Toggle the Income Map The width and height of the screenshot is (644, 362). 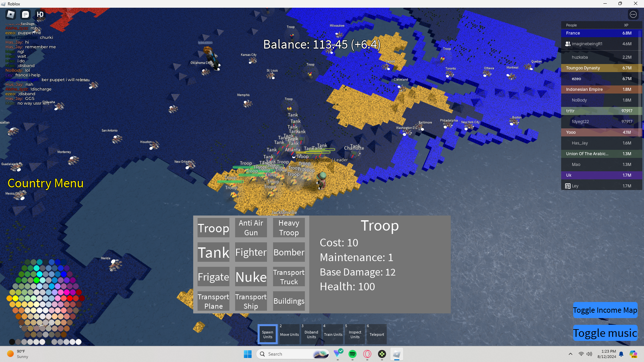tap(605, 310)
